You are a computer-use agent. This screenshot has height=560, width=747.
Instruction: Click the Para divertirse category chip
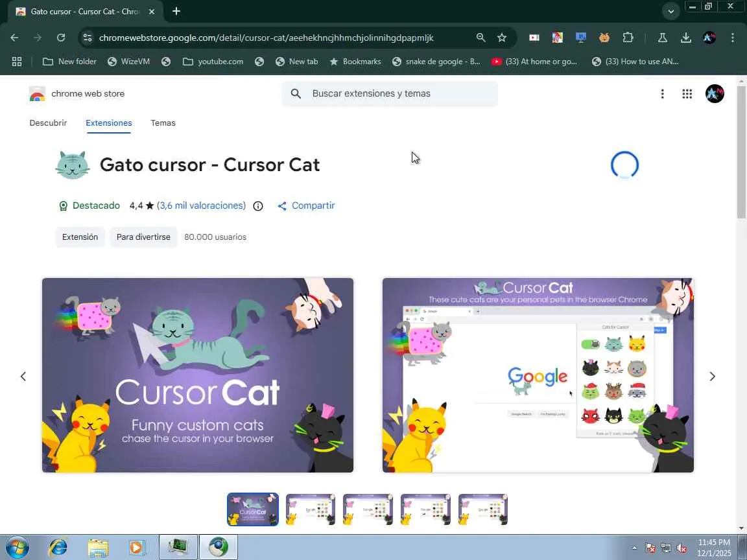point(143,237)
